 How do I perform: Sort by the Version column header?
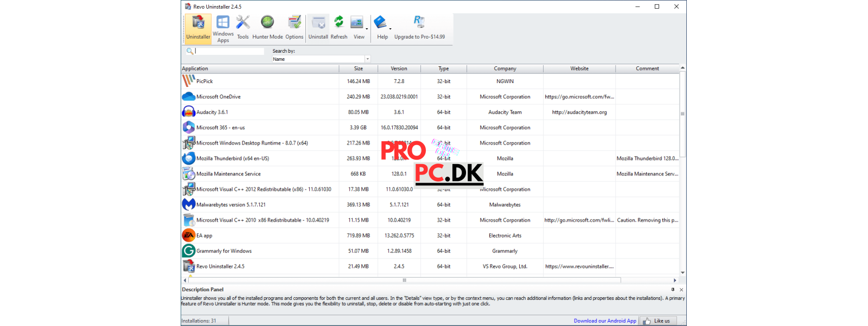point(399,68)
